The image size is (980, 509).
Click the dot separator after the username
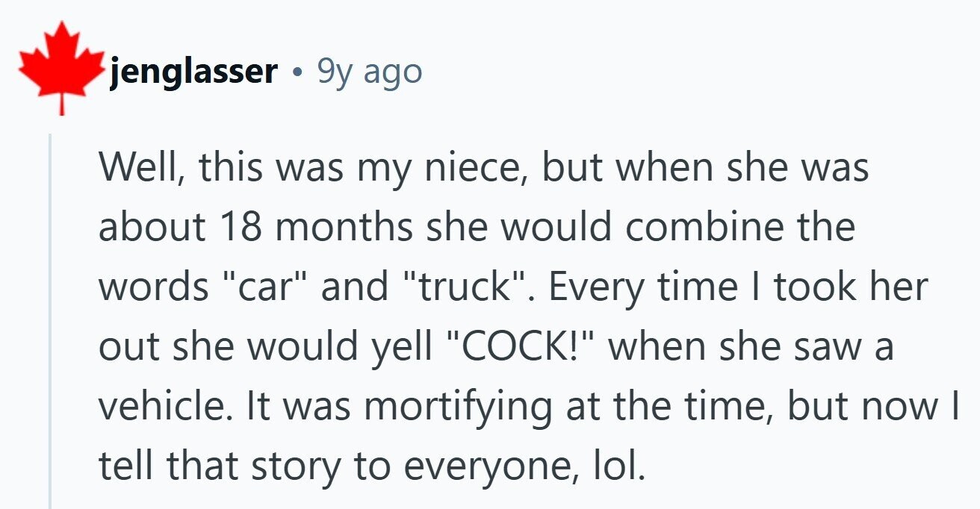(297, 74)
